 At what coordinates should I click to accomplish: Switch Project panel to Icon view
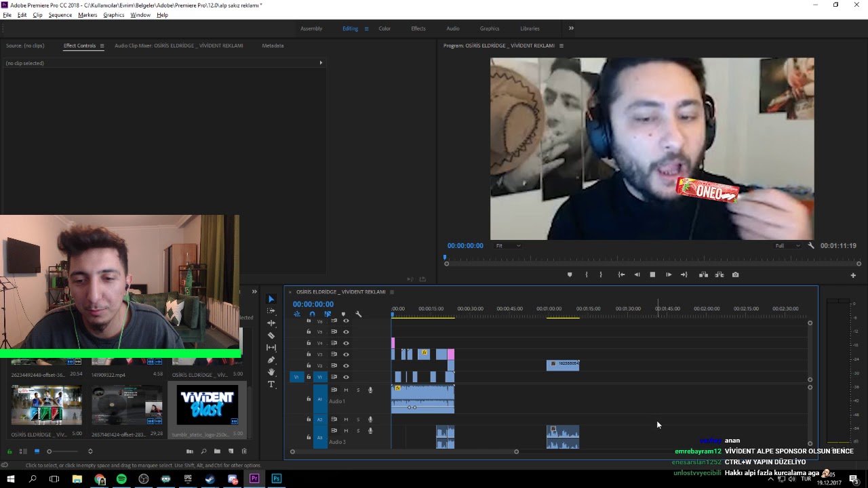pos(37,451)
